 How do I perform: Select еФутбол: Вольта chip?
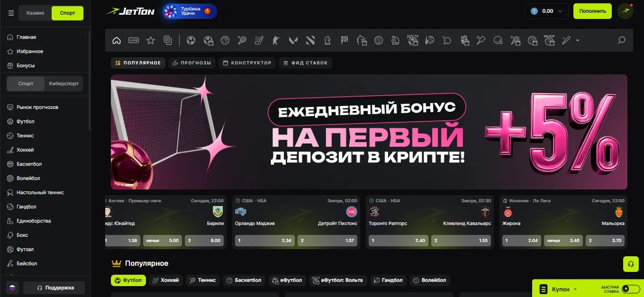point(338,280)
